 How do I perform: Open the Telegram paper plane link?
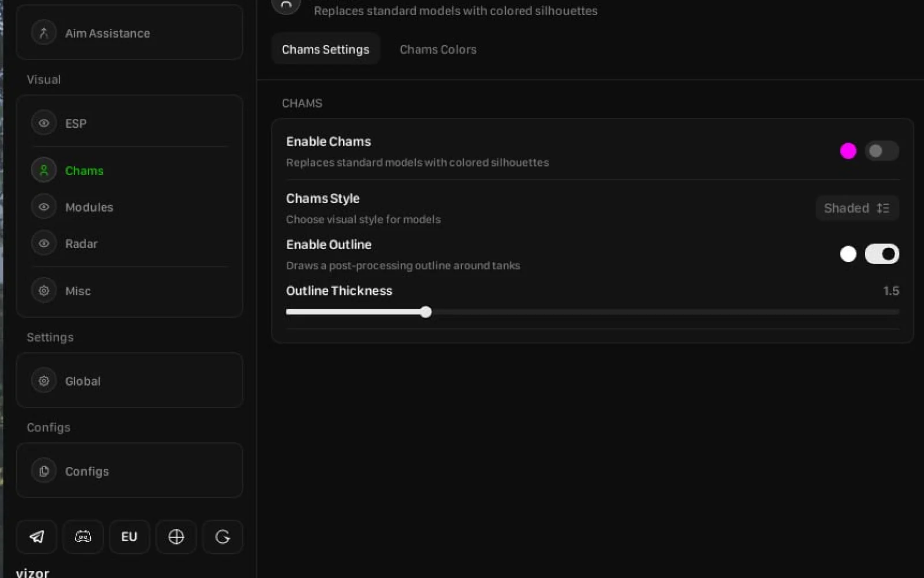click(x=36, y=537)
